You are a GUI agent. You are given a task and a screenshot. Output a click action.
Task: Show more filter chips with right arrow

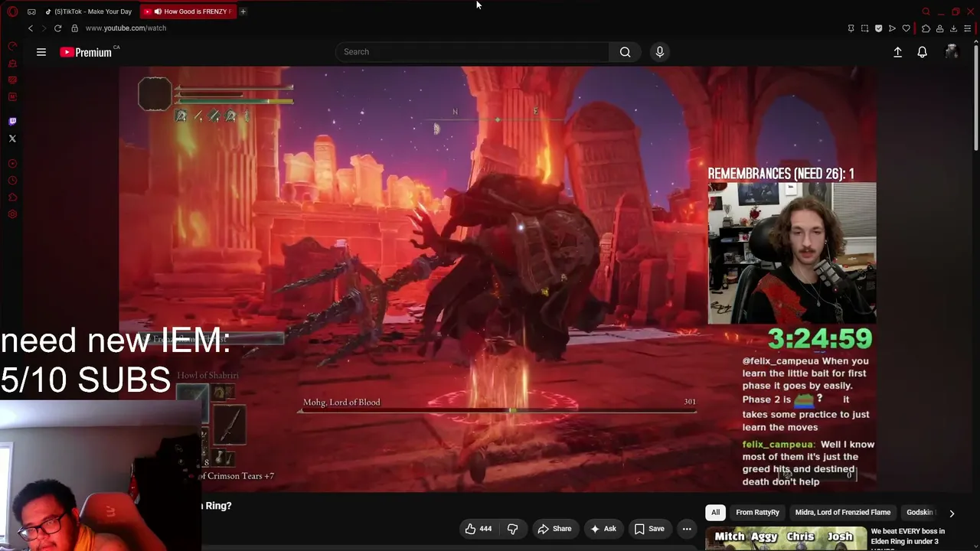tap(952, 514)
